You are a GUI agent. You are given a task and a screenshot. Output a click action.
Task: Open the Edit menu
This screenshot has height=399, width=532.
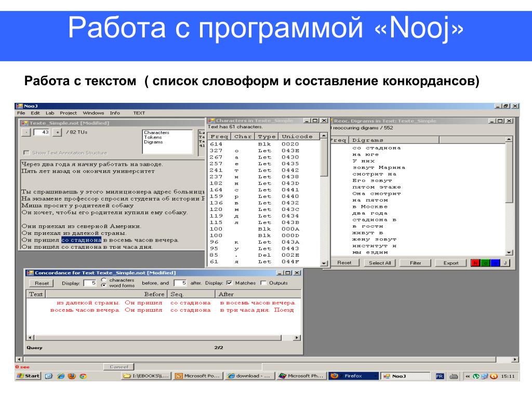click(x=35, y=113)
